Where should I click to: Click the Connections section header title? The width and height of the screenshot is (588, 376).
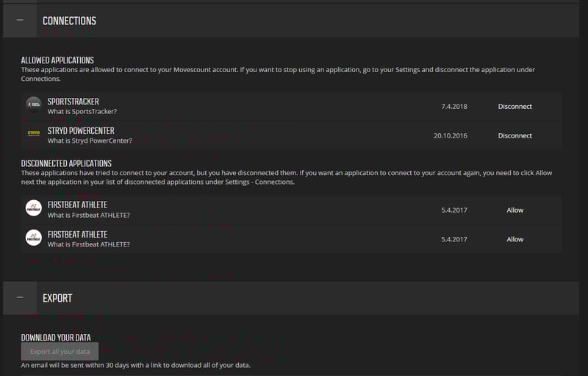coord(69,21)
